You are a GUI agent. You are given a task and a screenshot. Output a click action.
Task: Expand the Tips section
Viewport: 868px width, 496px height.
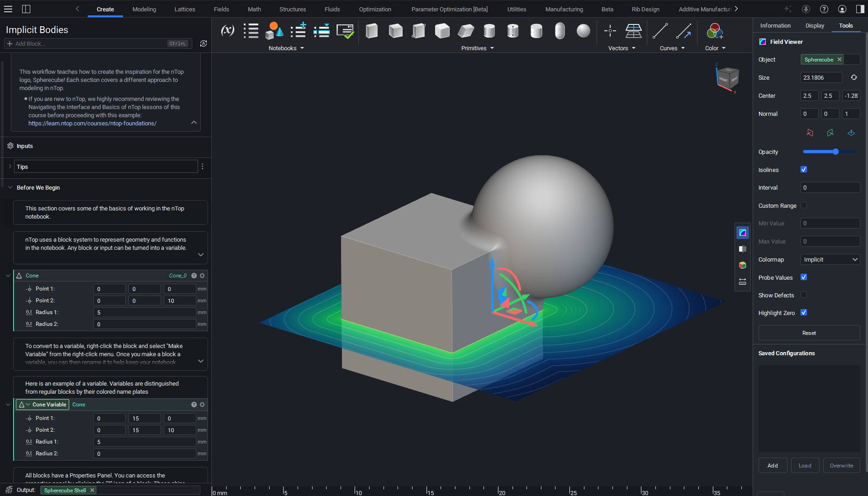(x=10, y=167)
